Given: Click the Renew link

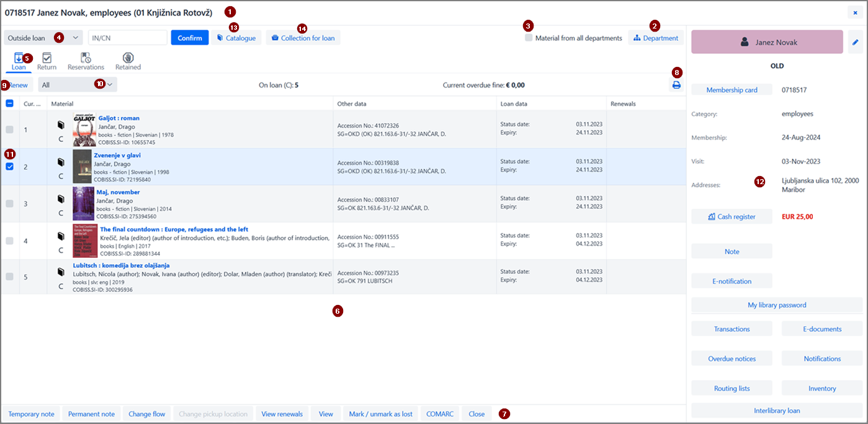Looking at the screenshot, I should point(18,84).
